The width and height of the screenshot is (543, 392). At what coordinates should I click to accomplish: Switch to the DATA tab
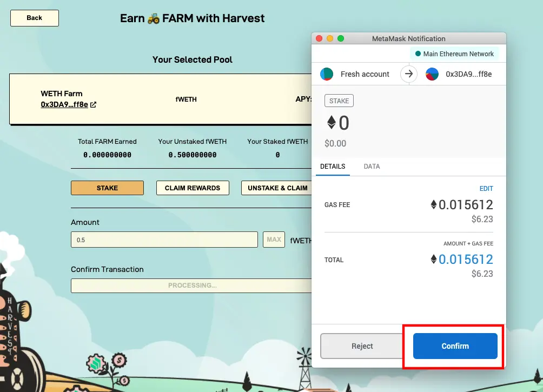[x=372, y=167]
